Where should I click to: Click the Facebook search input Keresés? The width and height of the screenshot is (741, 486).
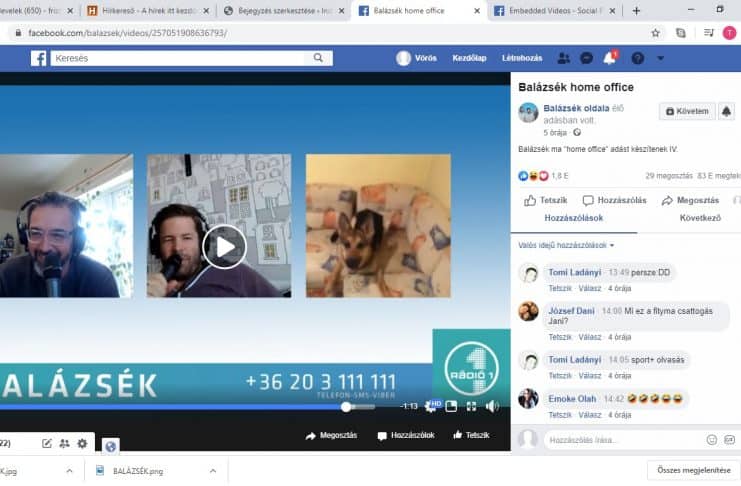pos(178,58)
